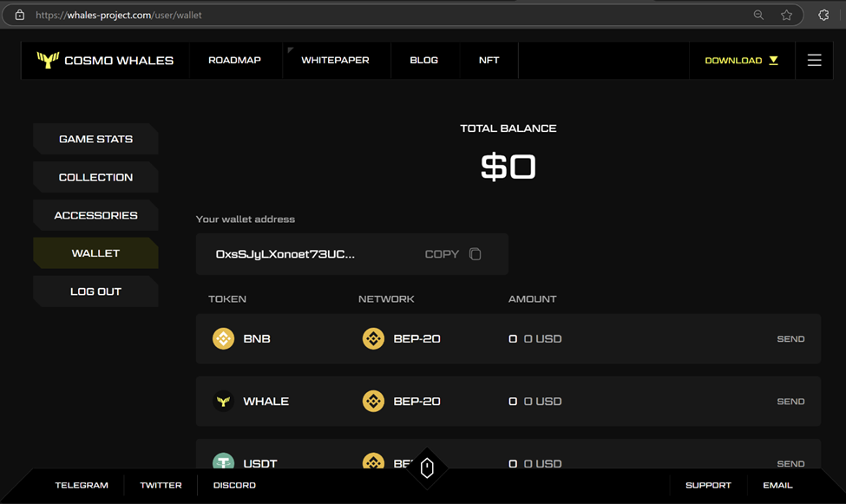Click the AMOUNT column header

532,299
